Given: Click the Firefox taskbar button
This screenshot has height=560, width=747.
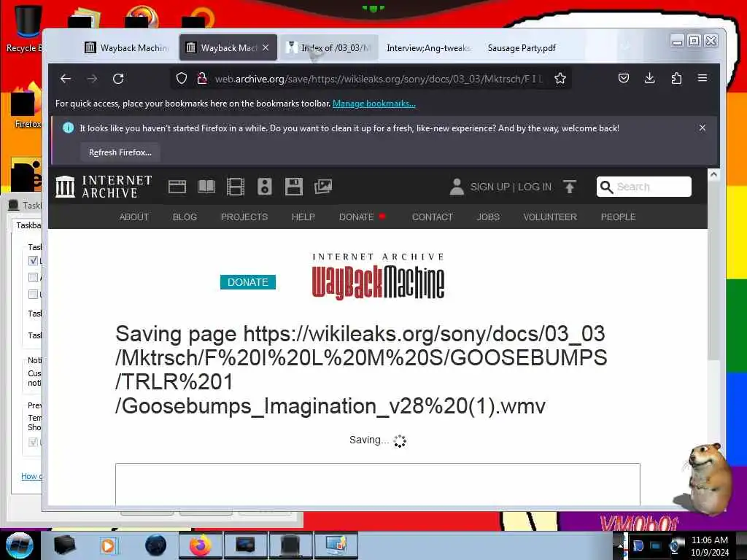Looking at the screenshot, I should pos(200,545).
